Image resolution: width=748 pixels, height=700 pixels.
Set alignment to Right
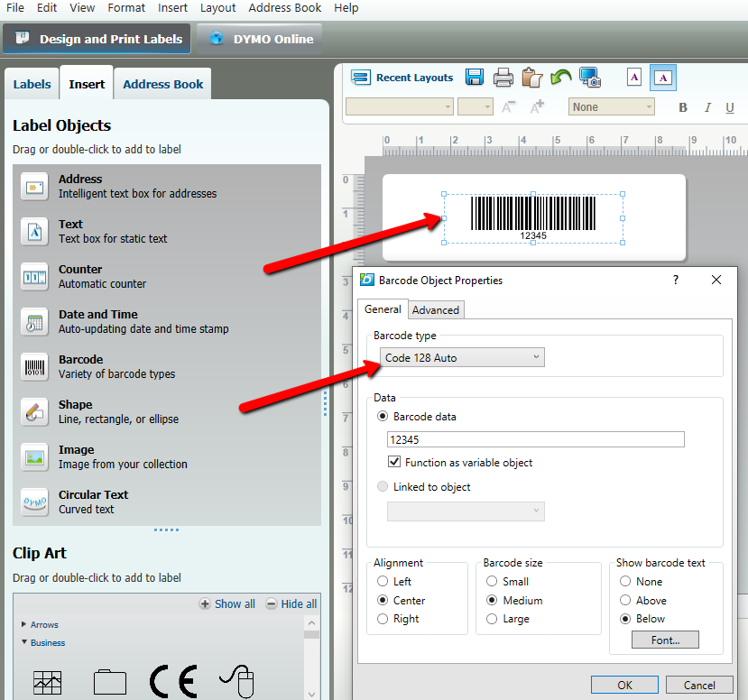pos(382,619)
